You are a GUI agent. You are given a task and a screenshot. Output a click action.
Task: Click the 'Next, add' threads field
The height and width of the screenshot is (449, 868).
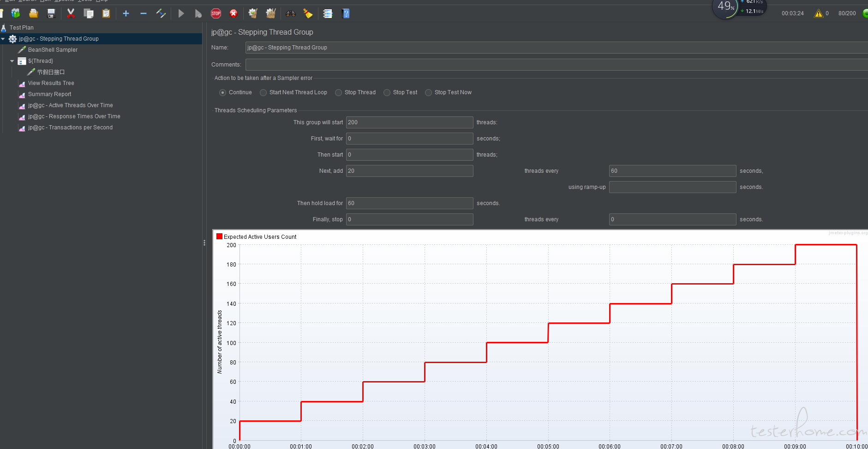pos(410,171)
